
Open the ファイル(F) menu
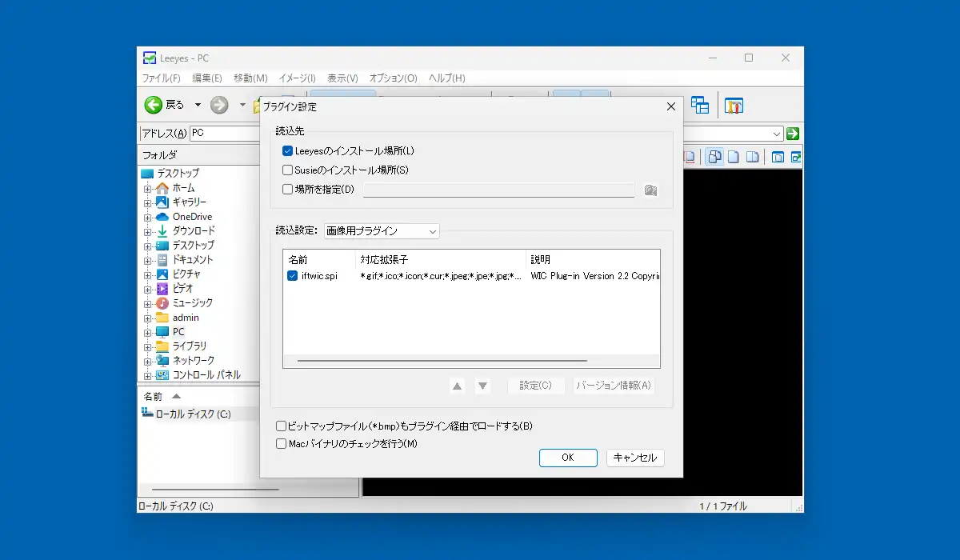[x=162, y=78]
